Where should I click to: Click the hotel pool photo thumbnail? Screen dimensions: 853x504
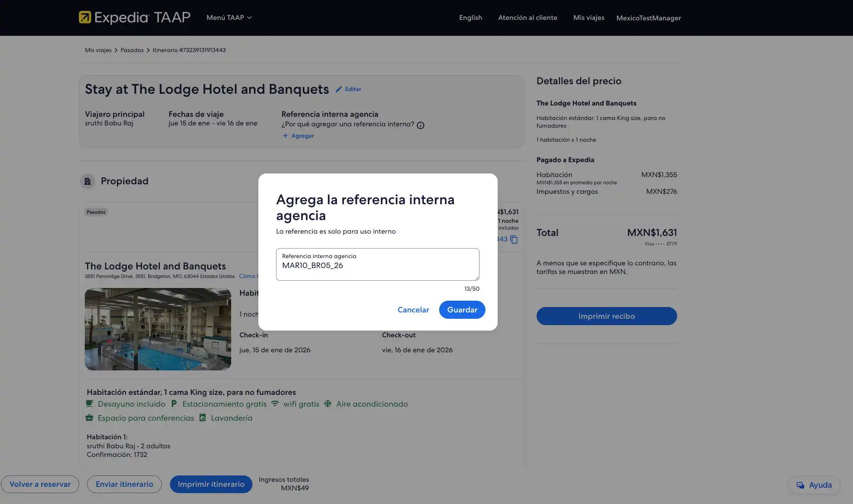pyautogui.click(x=158, y=329)
